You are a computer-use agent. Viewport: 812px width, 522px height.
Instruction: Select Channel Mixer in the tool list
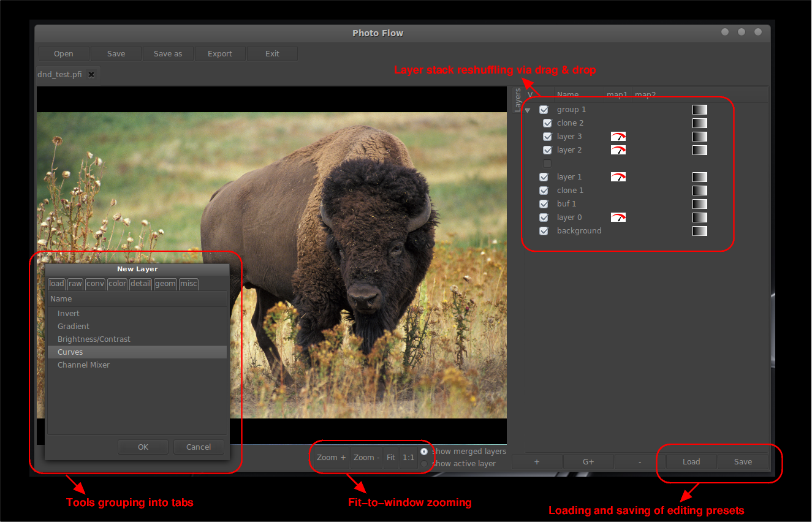click(137, 365)
